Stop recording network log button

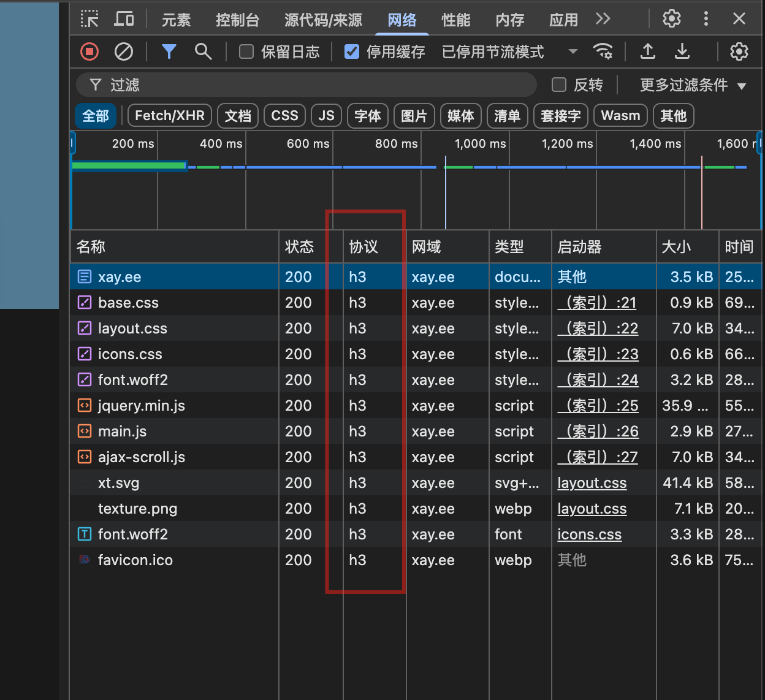(x=89, y=51)
